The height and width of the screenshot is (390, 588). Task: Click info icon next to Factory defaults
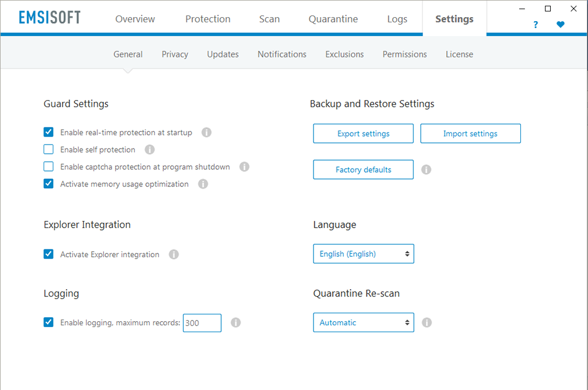426,170
